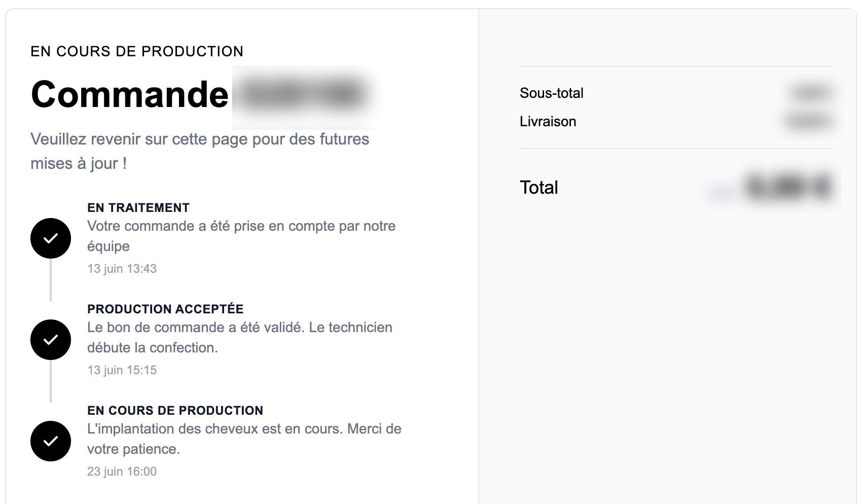The height and width of the screenshot is (504, 863).
Task: Click the checkmark icon beside Production acceptée
Action: tap(51, 340)
